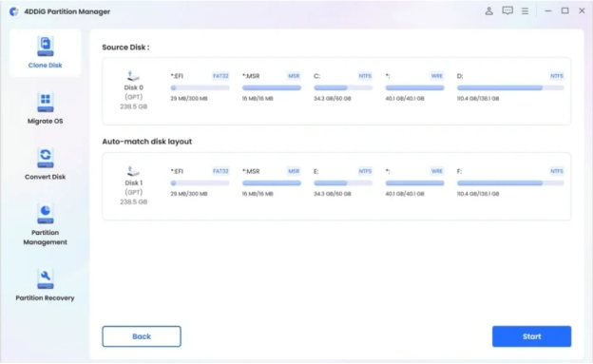This screenshot has width=593, height=364.
Task: Click Disk 1 E: partition usage bar
Action: coord(343,183)
